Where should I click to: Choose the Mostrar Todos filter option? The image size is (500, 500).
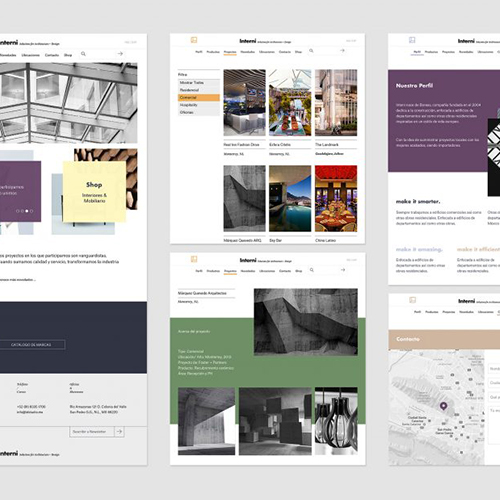coord(199,83)
